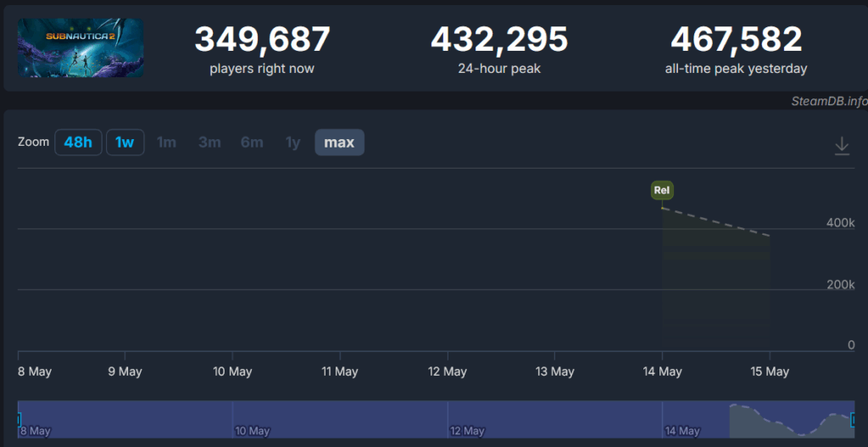
Task: Click the 'players right now' label
Action: coord(262,69)
